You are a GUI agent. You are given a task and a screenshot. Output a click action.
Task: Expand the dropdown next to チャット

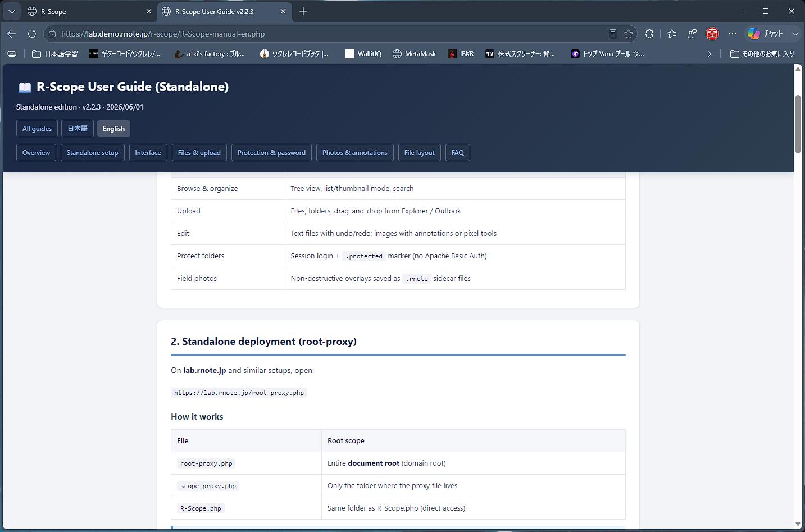coord(795,34)
